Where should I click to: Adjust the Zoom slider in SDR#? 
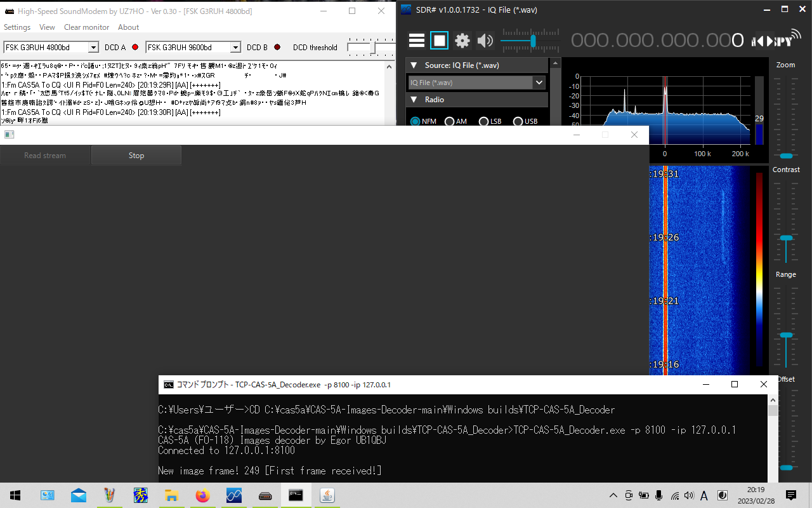click(x=786, y=156)
